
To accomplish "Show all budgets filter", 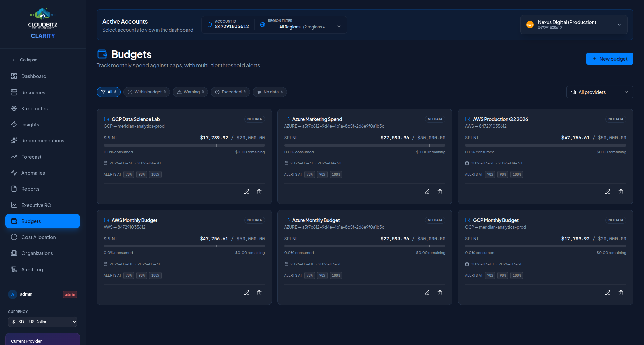I will pos(109,92).
